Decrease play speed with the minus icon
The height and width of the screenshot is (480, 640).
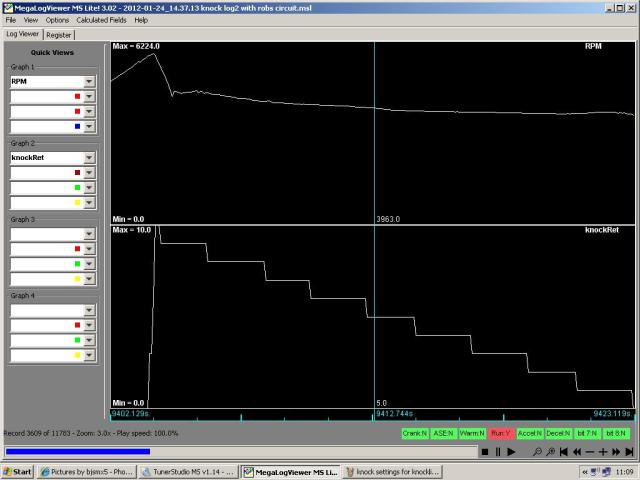click(x=590, y=451)
